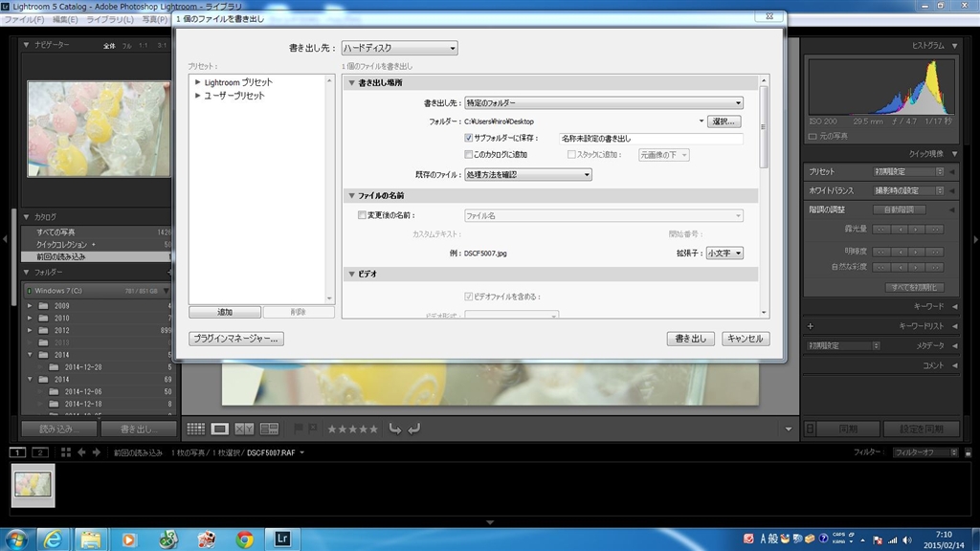Go forward using filmstrip right arrow
The height and width of the screenshot is (551, 980).
click(97, 452)
